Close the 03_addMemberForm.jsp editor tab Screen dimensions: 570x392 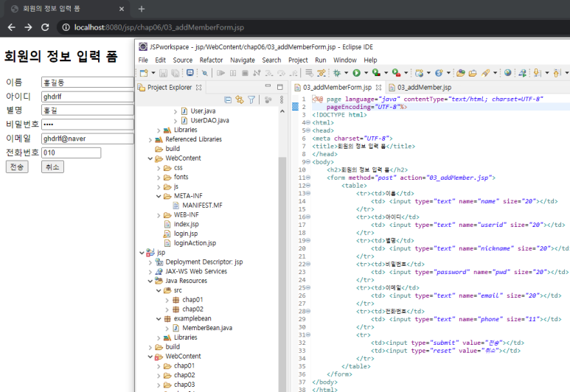click(x=378, y=88)
